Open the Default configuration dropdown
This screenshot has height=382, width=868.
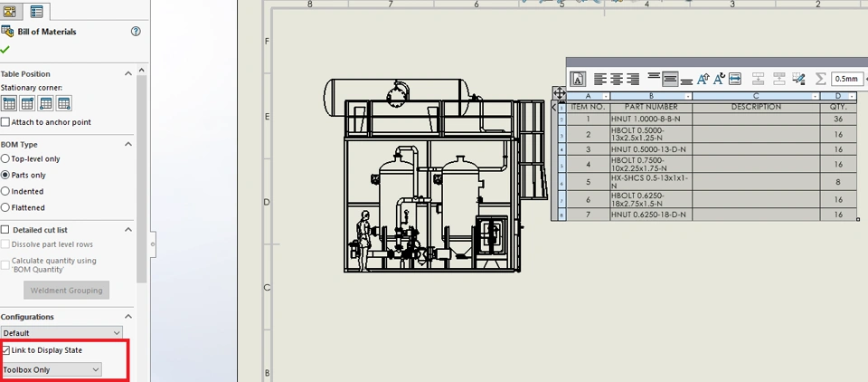tap(61, 332)
